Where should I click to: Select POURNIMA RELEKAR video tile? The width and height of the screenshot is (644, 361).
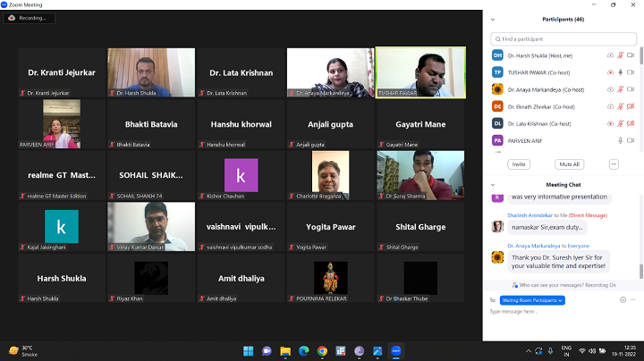pos(331,278)
